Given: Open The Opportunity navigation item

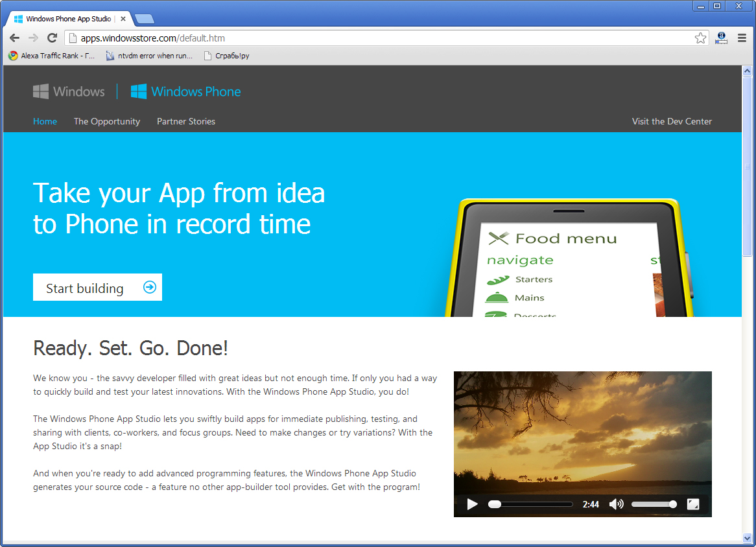Looking at the screenshot, I should [x=107, y=121].
